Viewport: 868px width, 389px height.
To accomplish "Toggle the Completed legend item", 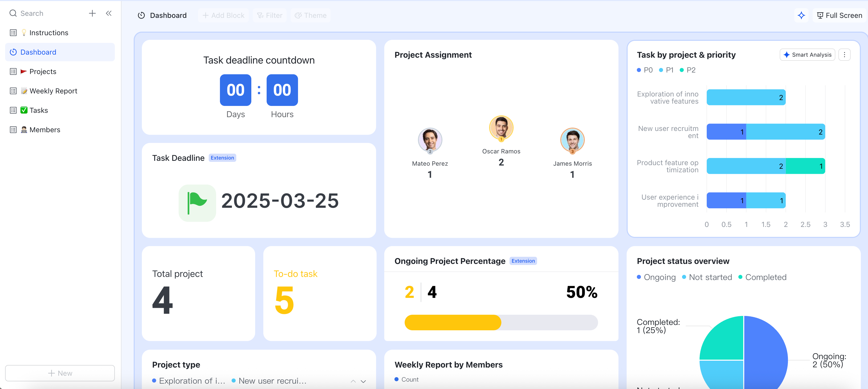I will [762, 277].
